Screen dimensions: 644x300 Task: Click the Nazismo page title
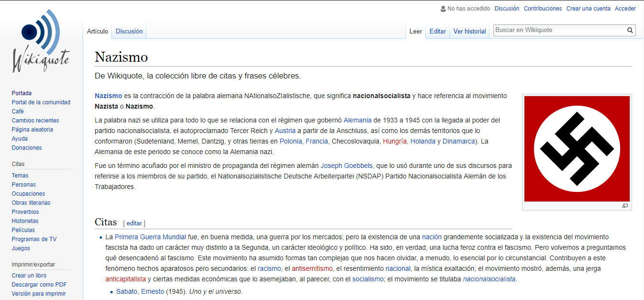(x=121, y=57)
